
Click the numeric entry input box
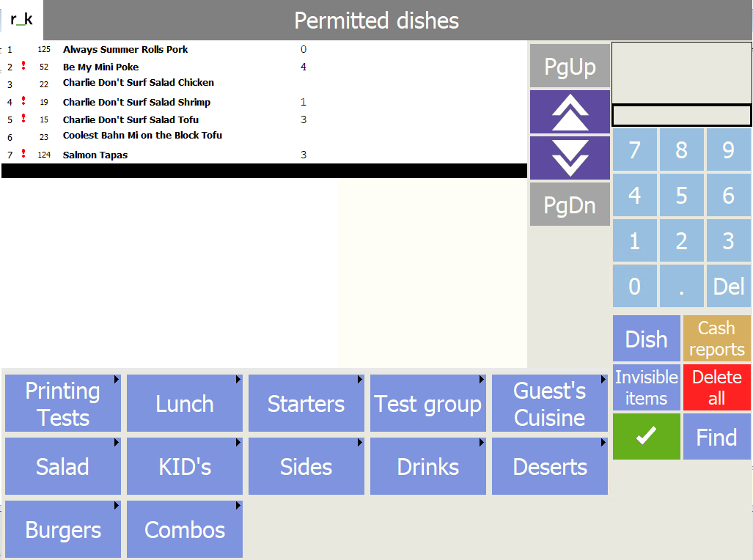tap(681, 115)
